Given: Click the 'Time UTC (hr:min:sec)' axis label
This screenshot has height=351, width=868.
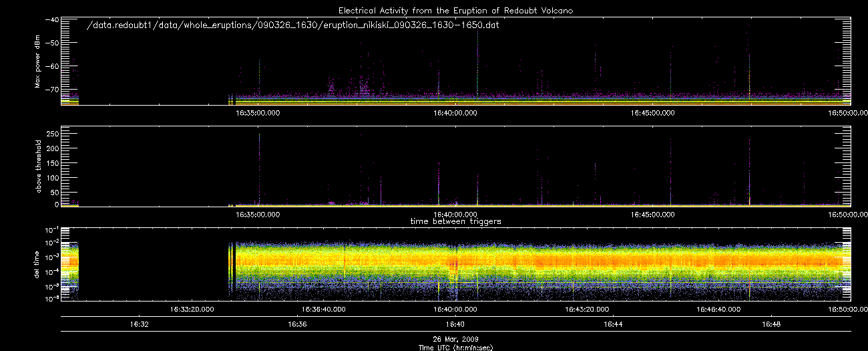Looking at the screenshot, I should pos(455,347).
